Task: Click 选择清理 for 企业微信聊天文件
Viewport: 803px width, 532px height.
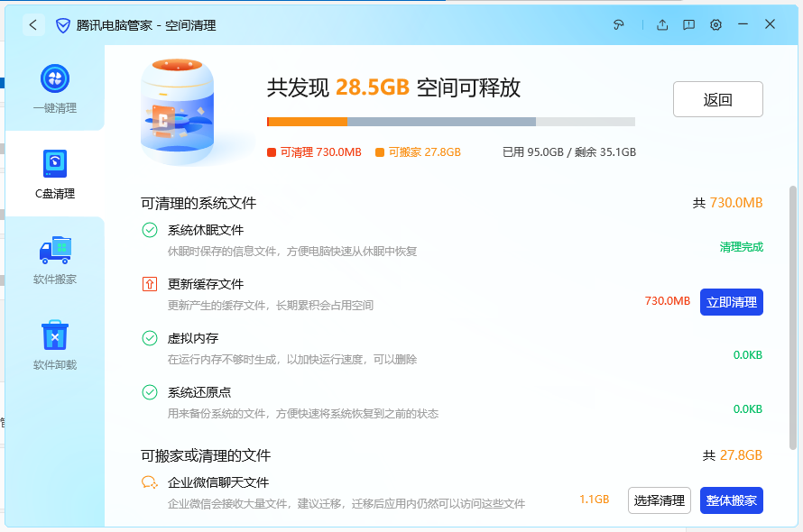Action: click(x=660, y=500)
